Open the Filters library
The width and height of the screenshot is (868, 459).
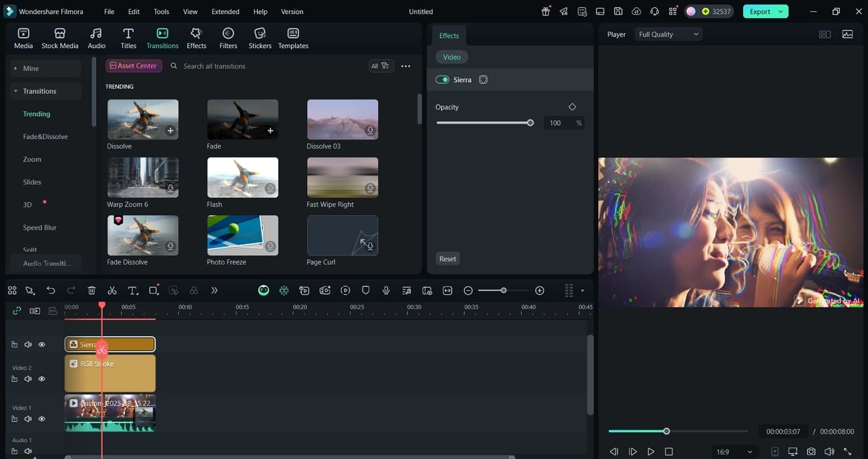228,39
